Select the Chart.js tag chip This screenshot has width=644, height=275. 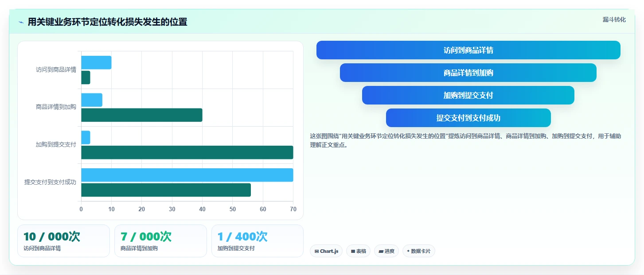(x=326, y=251)
